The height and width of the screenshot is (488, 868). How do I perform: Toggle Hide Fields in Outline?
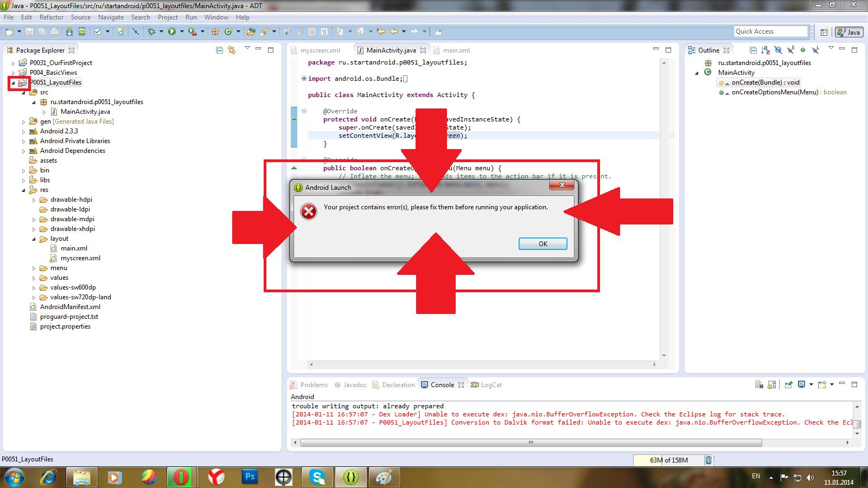[778, 50]
